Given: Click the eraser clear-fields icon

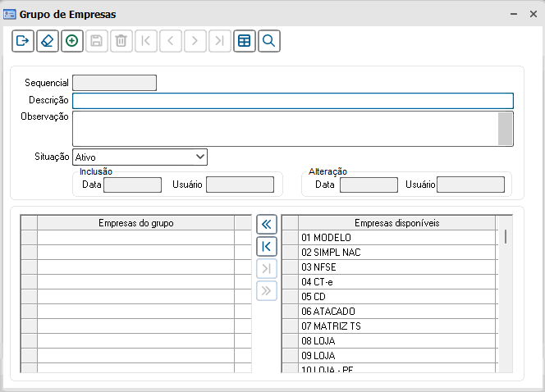Looking at the screenshot, I should tap(48, 40).
